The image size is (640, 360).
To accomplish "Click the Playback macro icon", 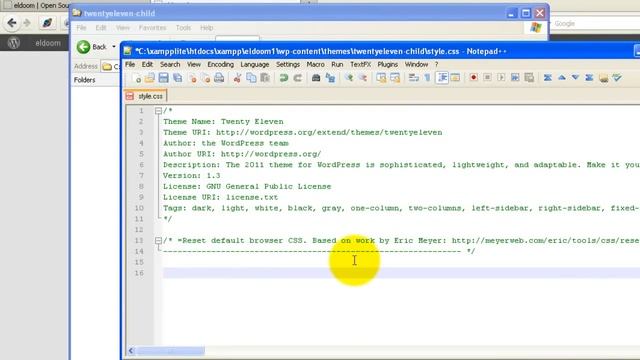I will point(501,78).
